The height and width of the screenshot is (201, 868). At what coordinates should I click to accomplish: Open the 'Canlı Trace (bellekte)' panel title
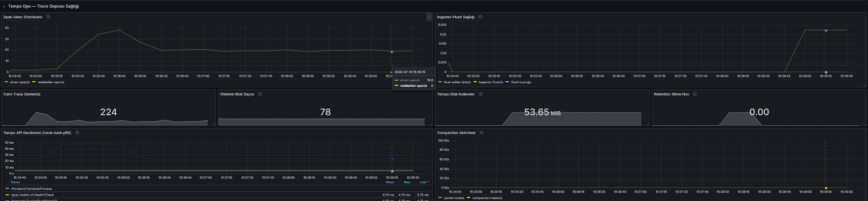(x=22, y=94)
